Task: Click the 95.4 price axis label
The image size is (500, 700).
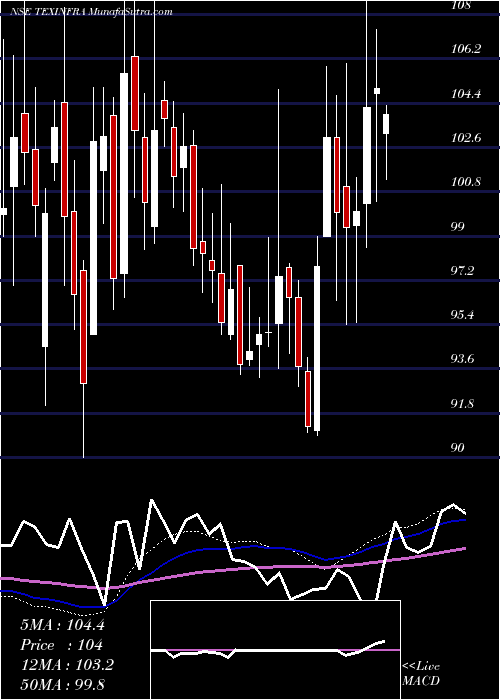Action: (462, 315)
